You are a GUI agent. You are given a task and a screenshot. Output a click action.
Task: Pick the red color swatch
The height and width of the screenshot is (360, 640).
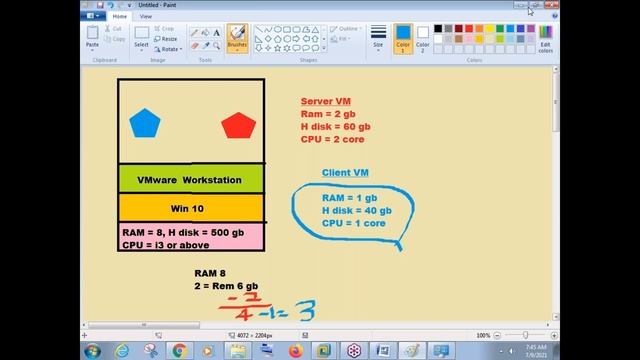pos(469,29)
